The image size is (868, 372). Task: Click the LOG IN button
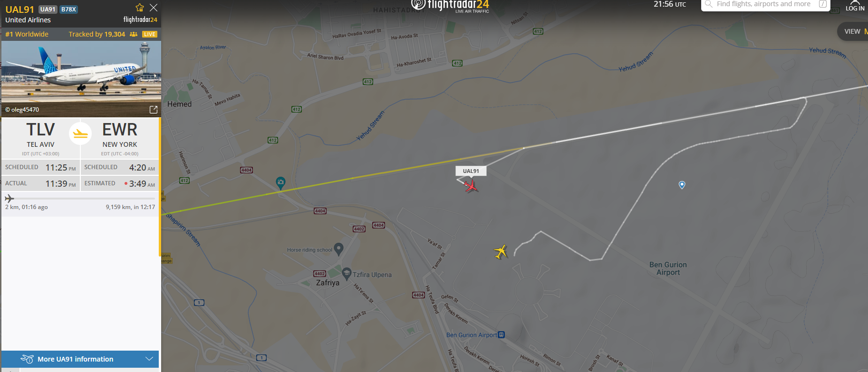point(855,6)
